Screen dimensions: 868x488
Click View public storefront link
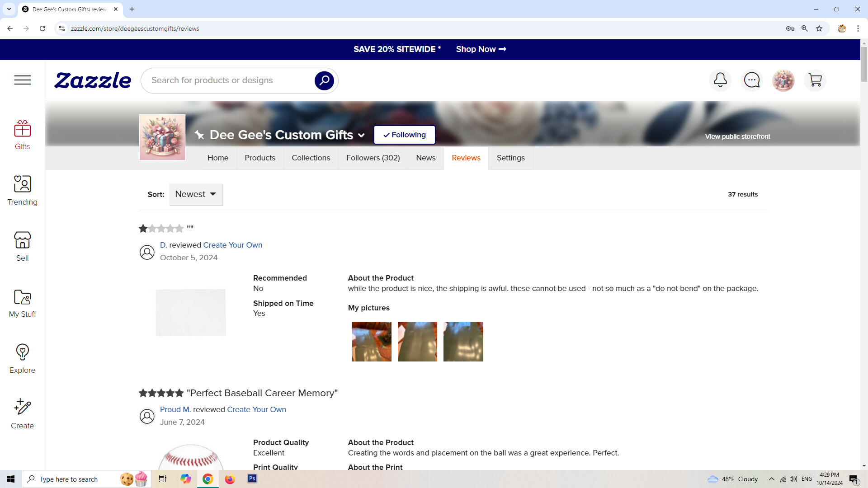[x=738, y=136]
